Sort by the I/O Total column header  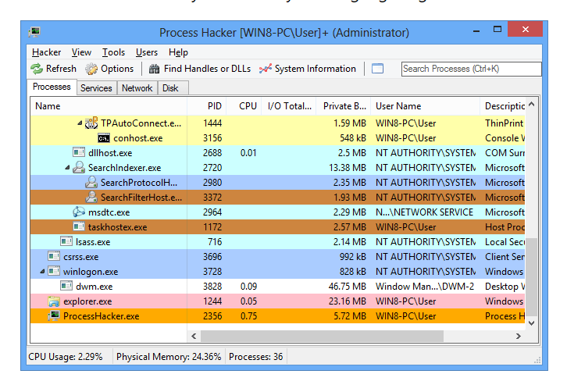pyautogui.click(x=289, y=106)
